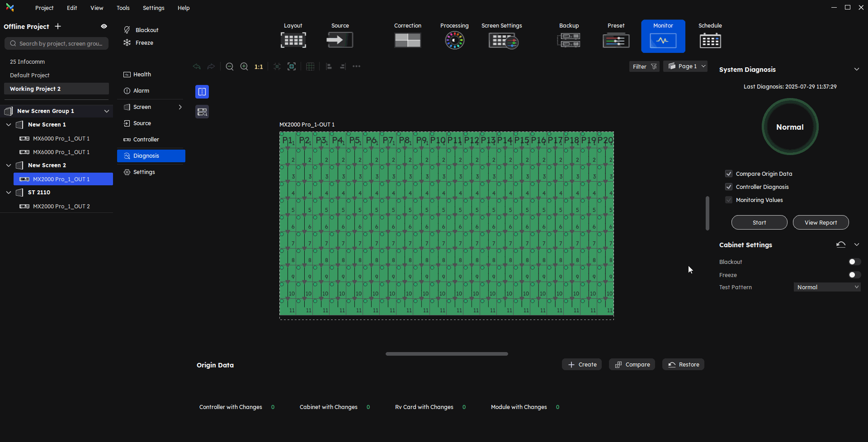Image resolution: width=868 pixels, height=442 pixels.
Task: Open the Tools menu
Action: point(123,8)
